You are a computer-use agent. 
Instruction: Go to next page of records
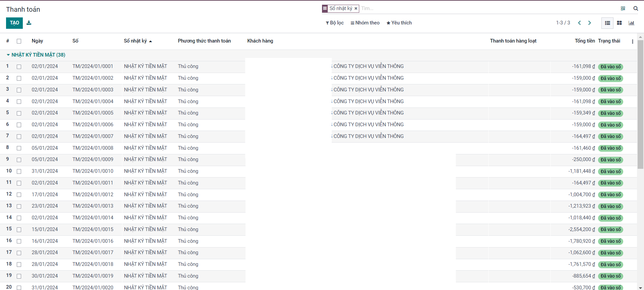(x=590, y=23)
